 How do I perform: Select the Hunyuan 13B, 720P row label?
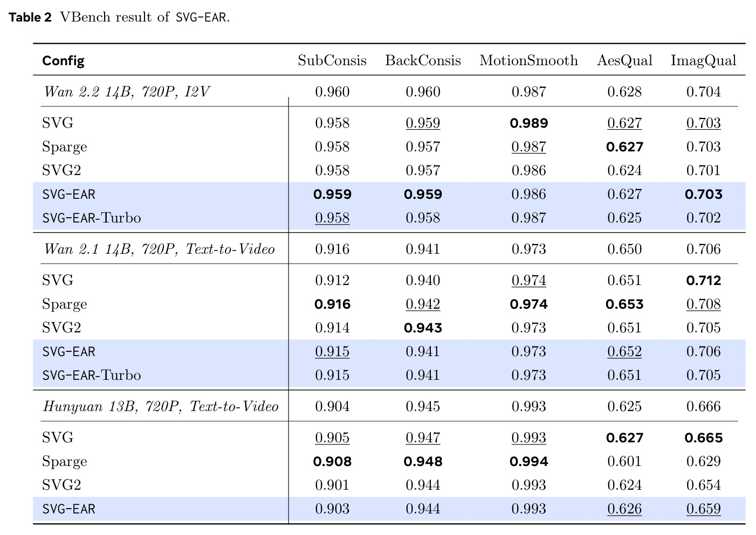(161, 406)
